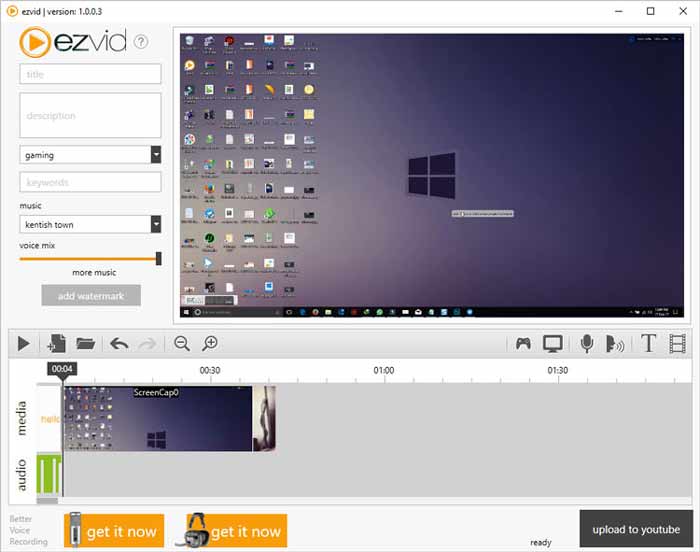Click the more music link

coord(94,272)
